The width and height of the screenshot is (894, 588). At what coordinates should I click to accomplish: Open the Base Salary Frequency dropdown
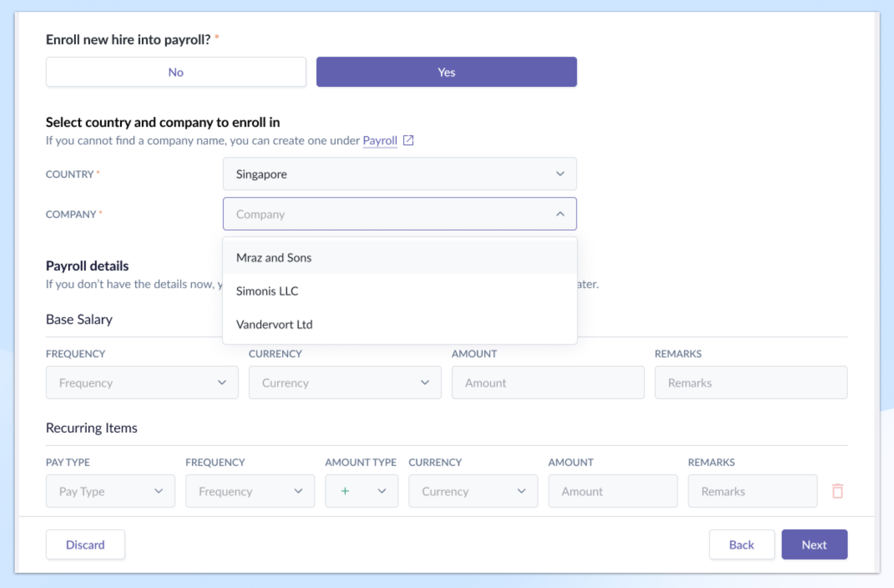(142, 382)
